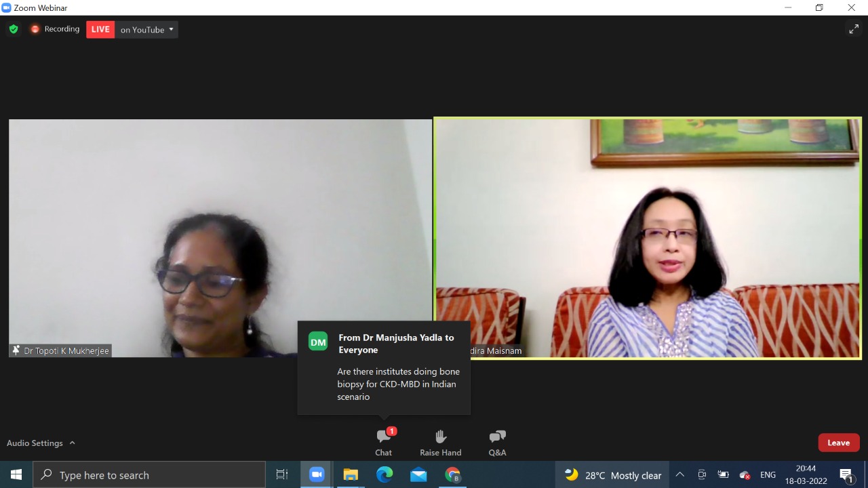The height and width of the screenshot is (488, 868).
Task: Open the Q&A panel
Action: (x=497, y=442)
